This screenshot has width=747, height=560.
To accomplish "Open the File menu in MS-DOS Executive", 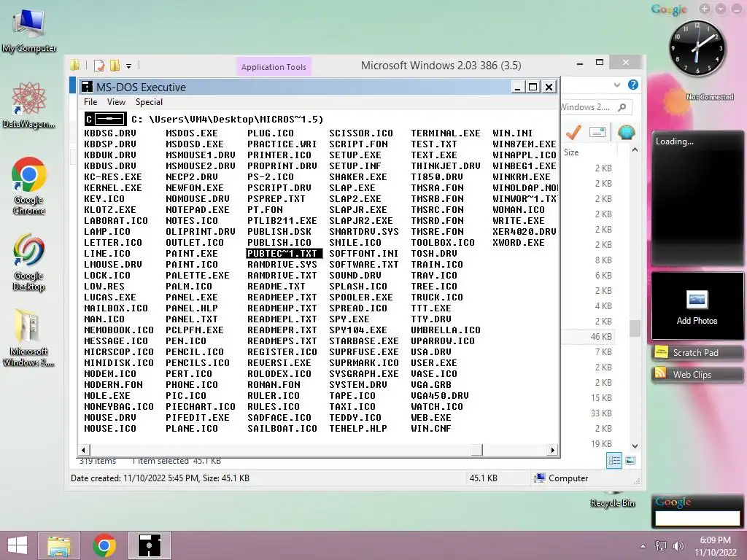I will [90, 102].
